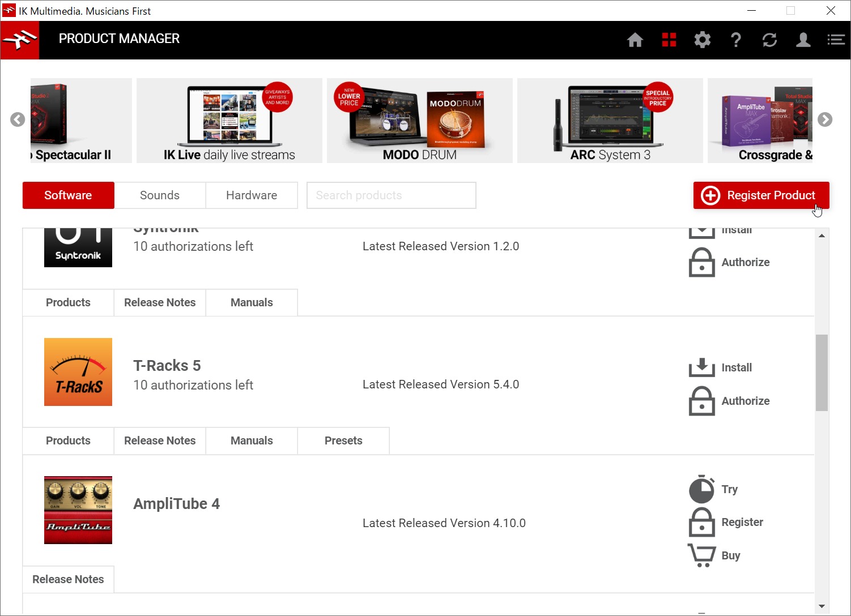The width and height of the screenshot is (851, 616).
Task: Open the MODO DRUM banner
Action: [420, 121]
